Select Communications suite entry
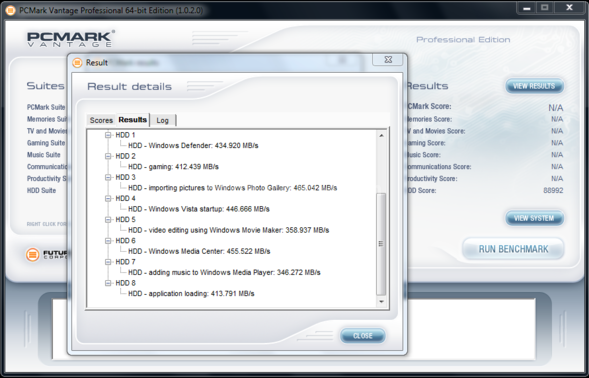 pyautogui.click(x=46, y=166)
